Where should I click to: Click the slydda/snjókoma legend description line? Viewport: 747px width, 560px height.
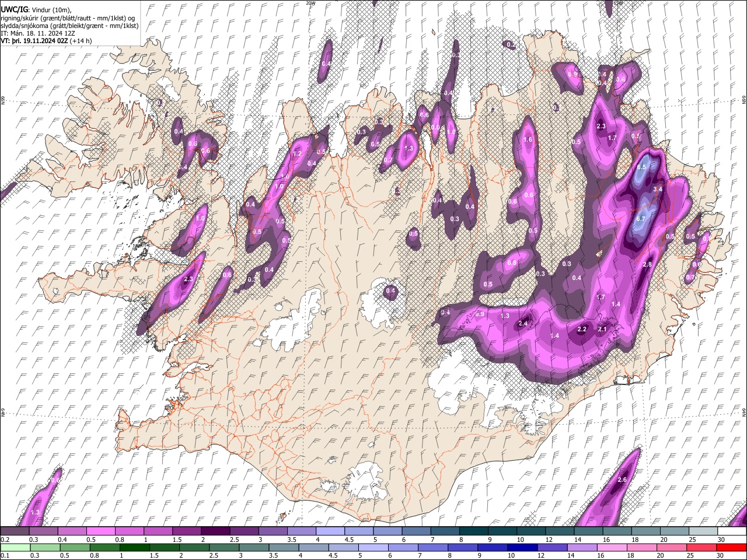pyautogui.click(x=69, y=26)
